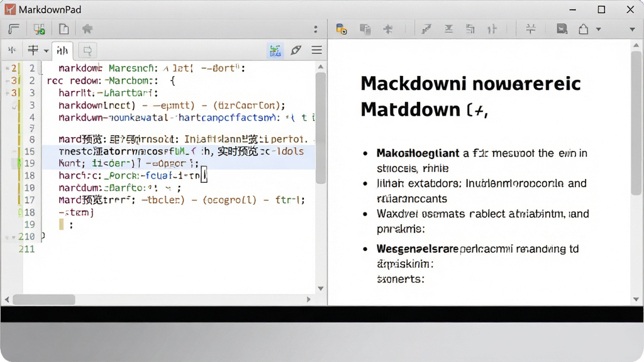Open the dropdown arrow next to 丰 icon
Image resolution: width=644 pixels, height=362 pixels.
pos(47,51)
